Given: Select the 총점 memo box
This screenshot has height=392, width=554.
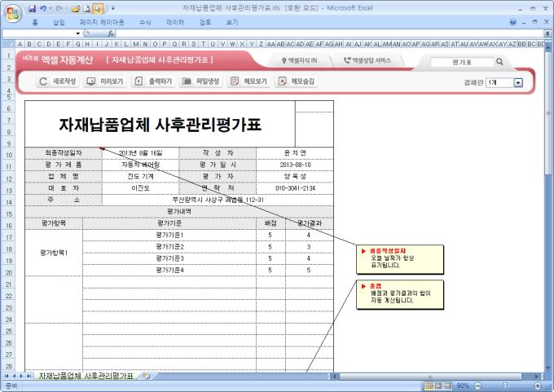Looking at the screenshot, I should [x=400, y=294].
